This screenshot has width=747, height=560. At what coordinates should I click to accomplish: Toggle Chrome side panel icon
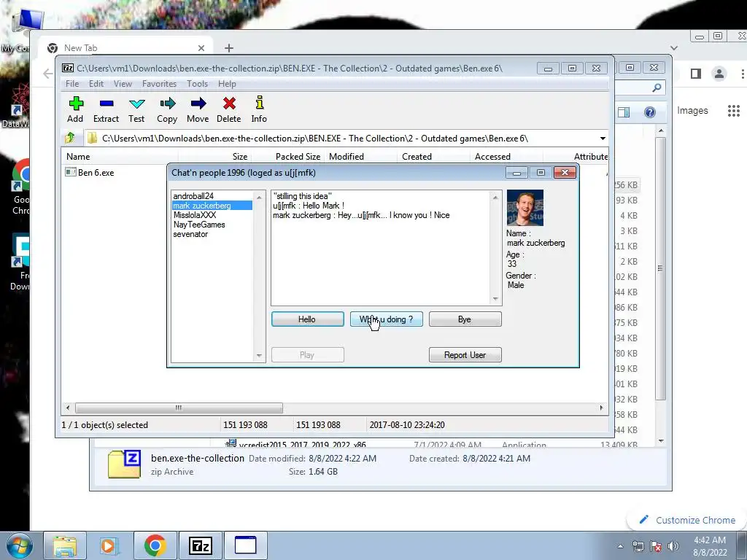(695, 74)
